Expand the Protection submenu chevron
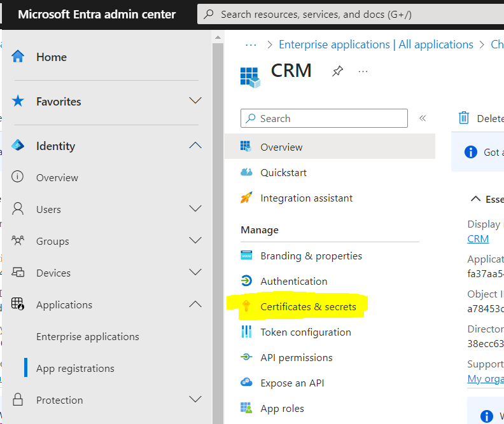 click(195, 399)
